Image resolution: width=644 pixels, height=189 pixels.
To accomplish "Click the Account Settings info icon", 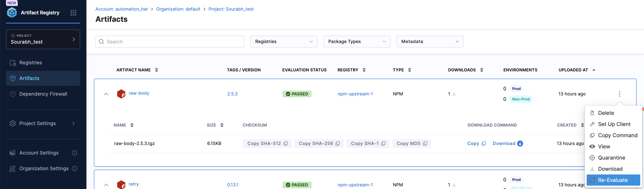I will pos(75,153).
